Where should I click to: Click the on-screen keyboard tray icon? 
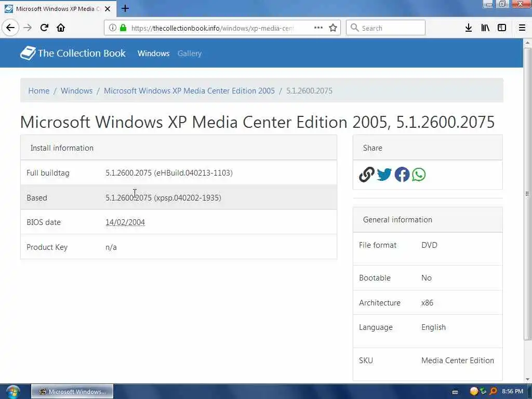(455, 392)
